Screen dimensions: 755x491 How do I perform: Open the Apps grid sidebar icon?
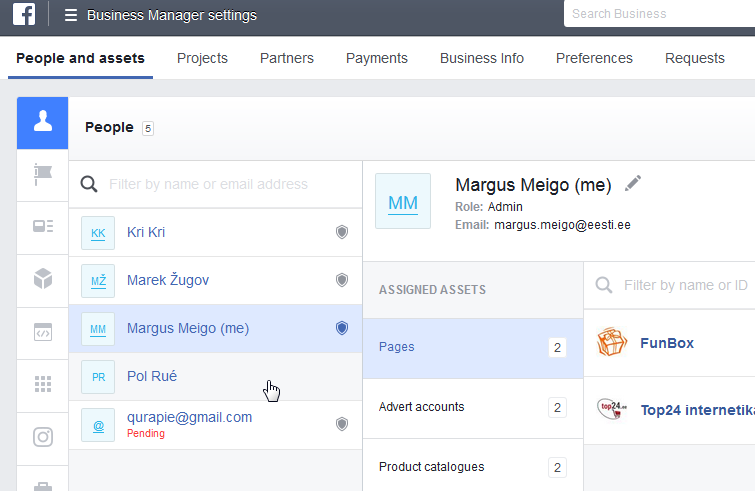pyautogui.click(x=43, y=384)
